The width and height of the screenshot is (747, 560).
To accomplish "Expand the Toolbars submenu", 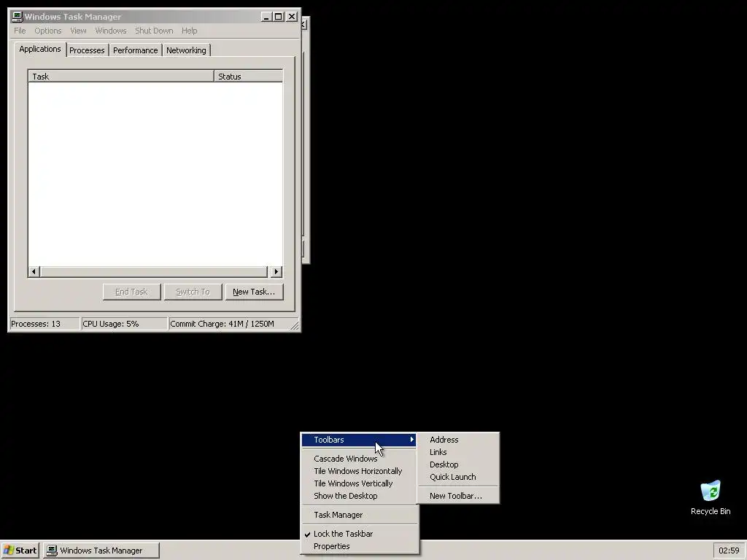I will pyautogui.click(x=359, y=440).
